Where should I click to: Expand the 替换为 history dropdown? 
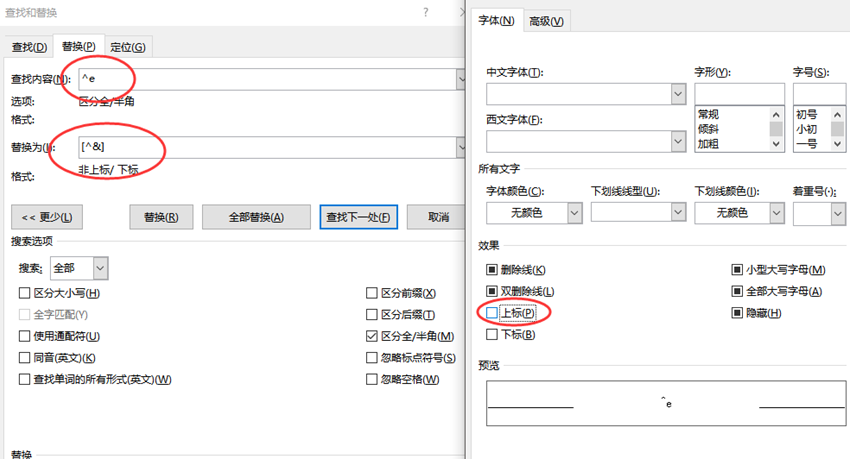pos(461,147)
